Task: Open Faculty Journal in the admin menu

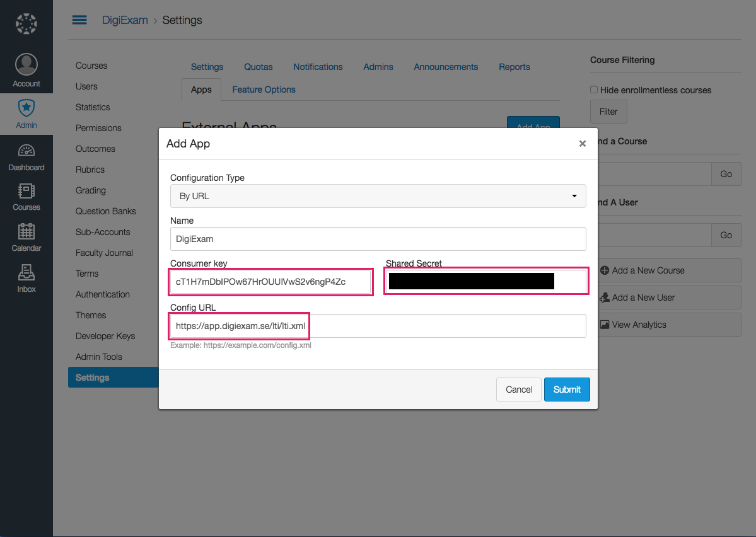Action: 104,253
